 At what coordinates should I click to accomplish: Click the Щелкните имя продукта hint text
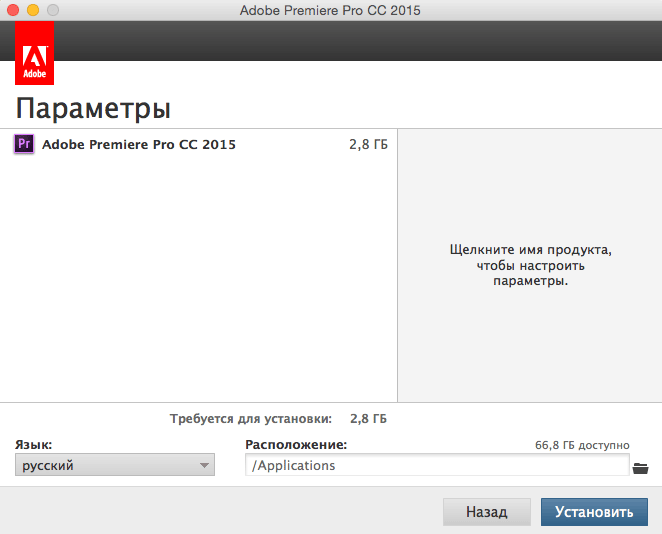point(530,265)
